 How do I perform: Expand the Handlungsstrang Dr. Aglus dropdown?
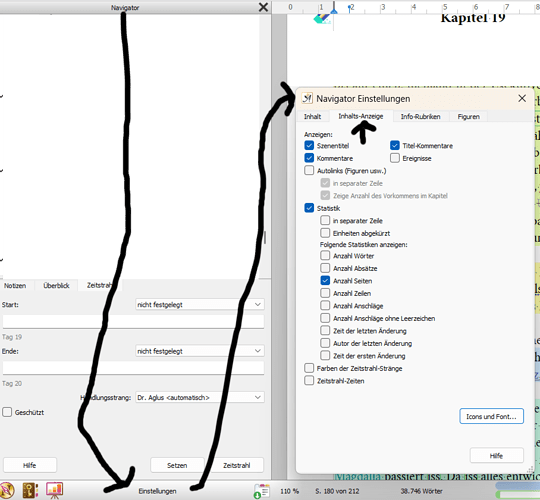pyautogui.click(x=200, y=397)
